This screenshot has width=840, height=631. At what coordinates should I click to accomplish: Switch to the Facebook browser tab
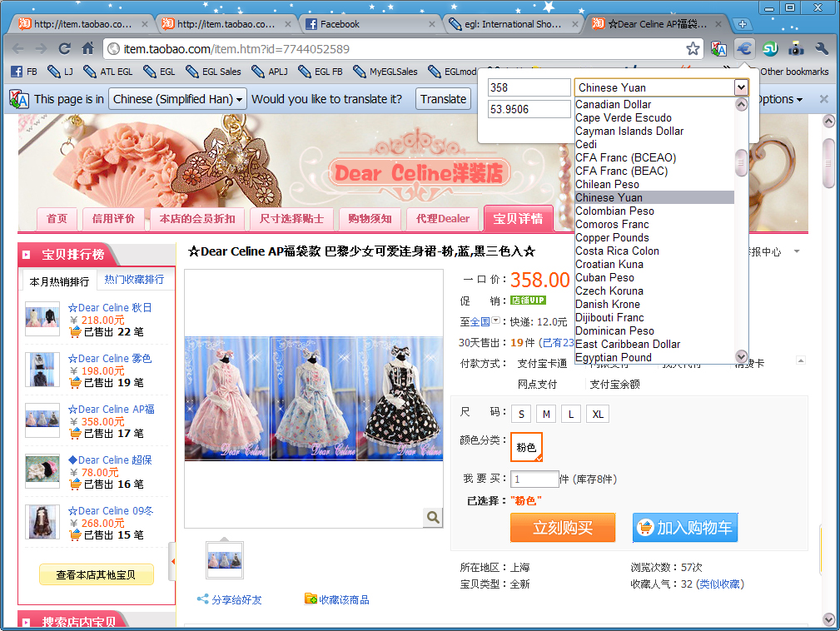370,24
